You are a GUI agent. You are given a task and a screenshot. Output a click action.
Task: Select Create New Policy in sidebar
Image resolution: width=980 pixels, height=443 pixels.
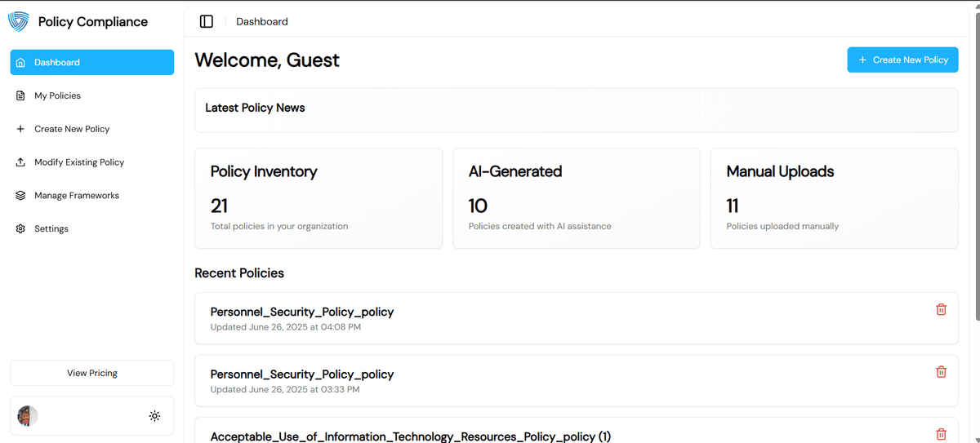pos(72,129)
